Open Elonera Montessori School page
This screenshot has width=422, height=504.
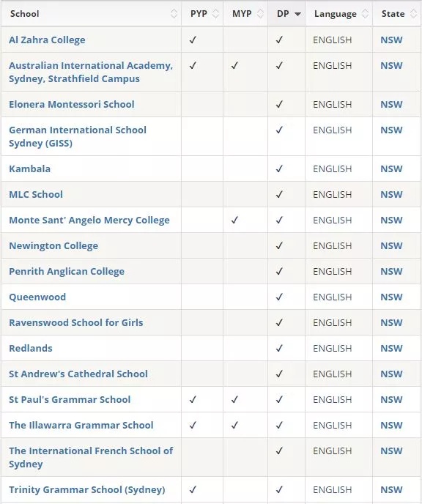tap(72, 104)
